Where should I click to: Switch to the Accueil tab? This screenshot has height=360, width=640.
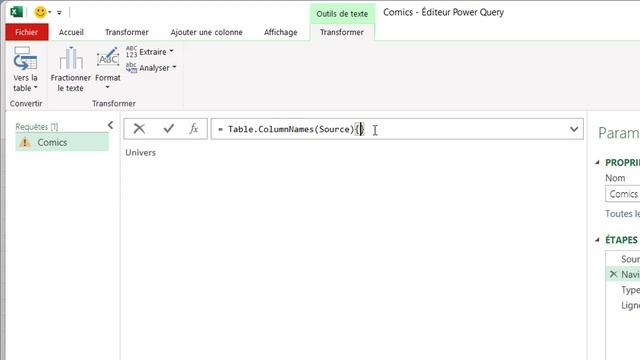tap(71, 32)
